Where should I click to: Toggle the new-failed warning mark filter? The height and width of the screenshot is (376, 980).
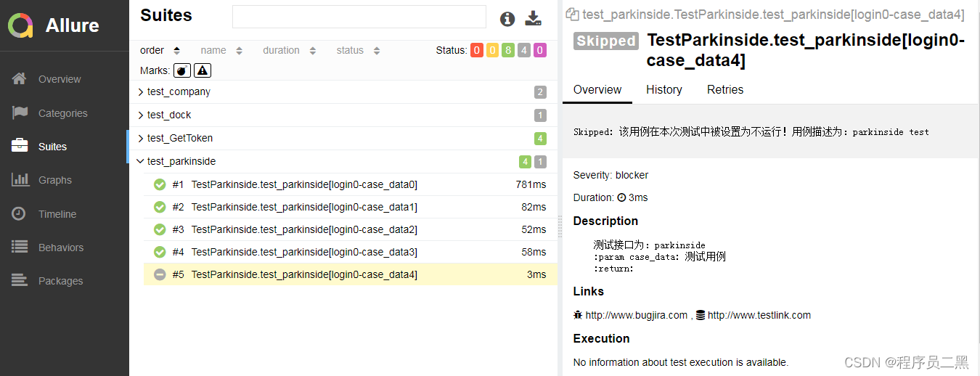(x=203, y=70)
